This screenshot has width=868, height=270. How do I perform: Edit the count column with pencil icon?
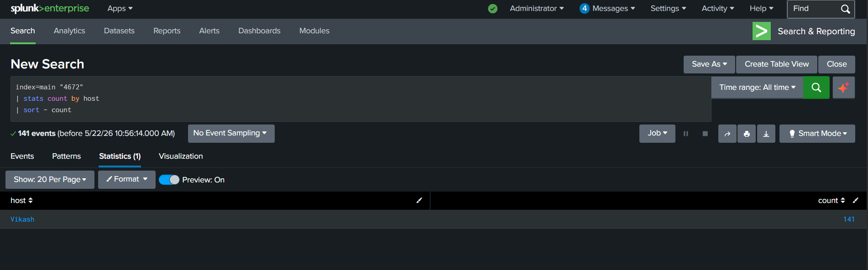[856, 200]
